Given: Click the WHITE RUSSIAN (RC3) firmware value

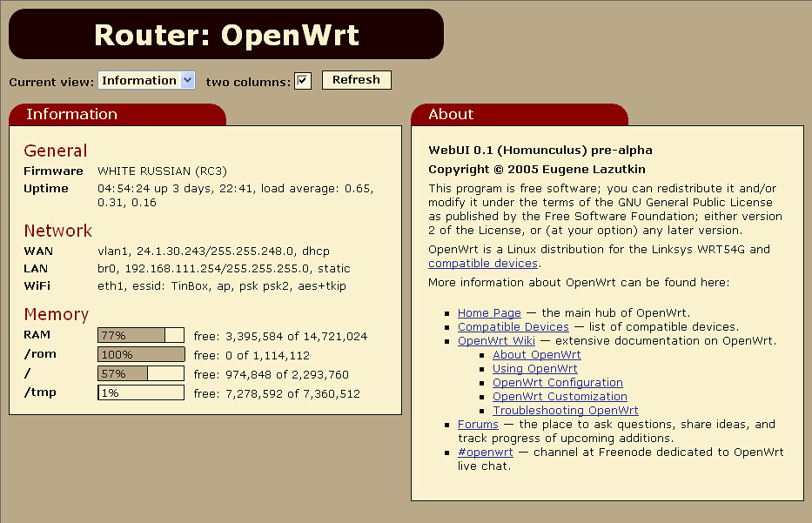Looking at the screenshot, I should pyautogui.click(x=162, y=171).
